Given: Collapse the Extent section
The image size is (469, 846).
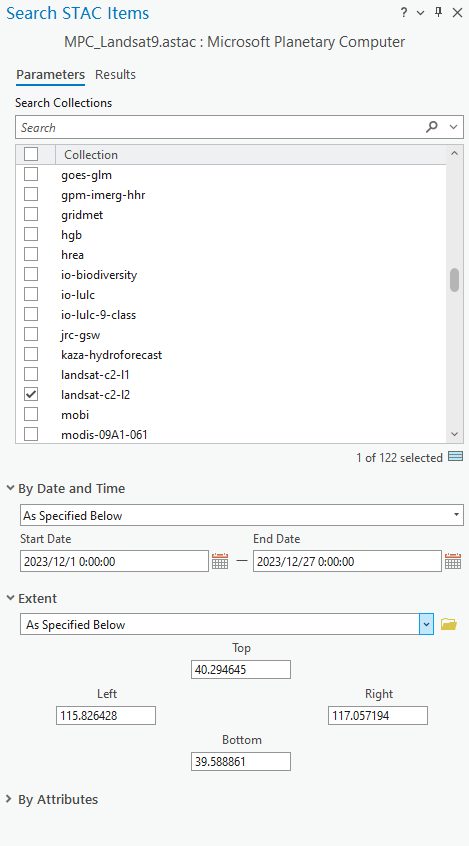Looking at the screenshot, I should (x=10, y=598).
